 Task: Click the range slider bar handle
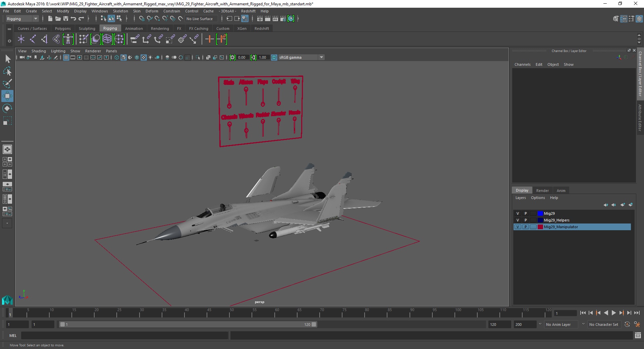pos(188,325)
